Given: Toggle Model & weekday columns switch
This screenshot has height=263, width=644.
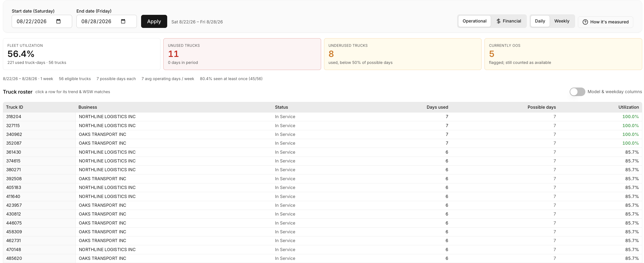Looking at the screenshot, I should [x=577, y=92].
